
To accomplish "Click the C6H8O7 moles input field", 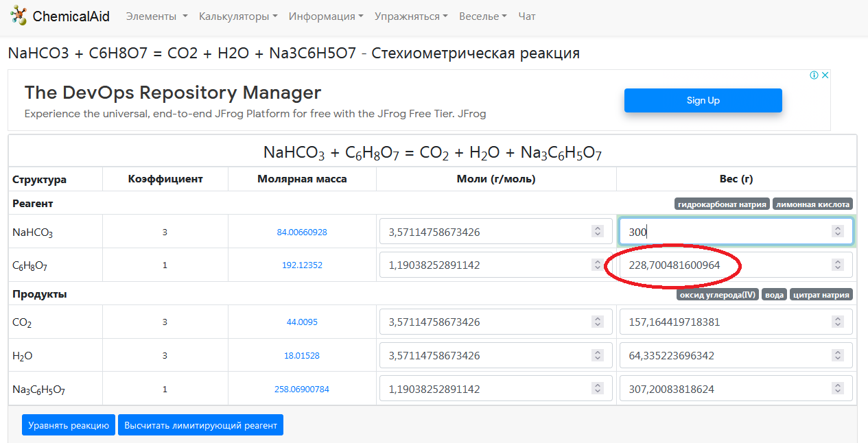I will (x=496, y=265).
